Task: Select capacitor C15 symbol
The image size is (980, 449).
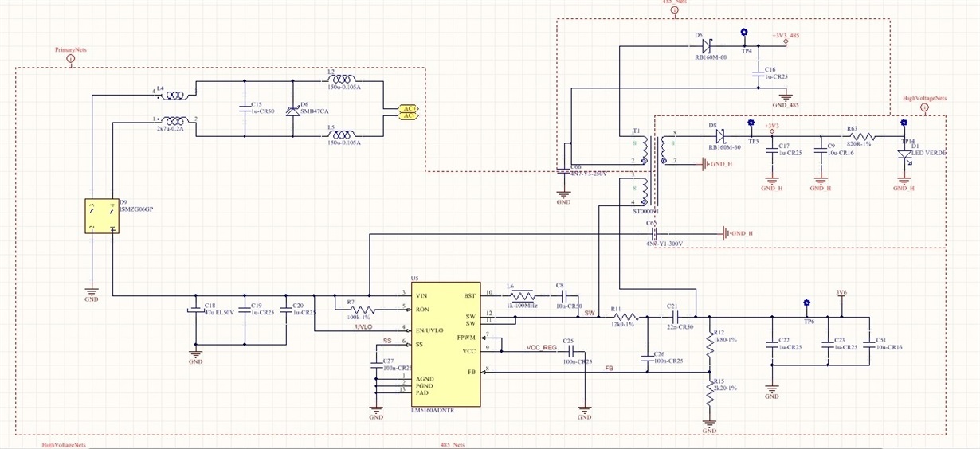Action: 245,110
